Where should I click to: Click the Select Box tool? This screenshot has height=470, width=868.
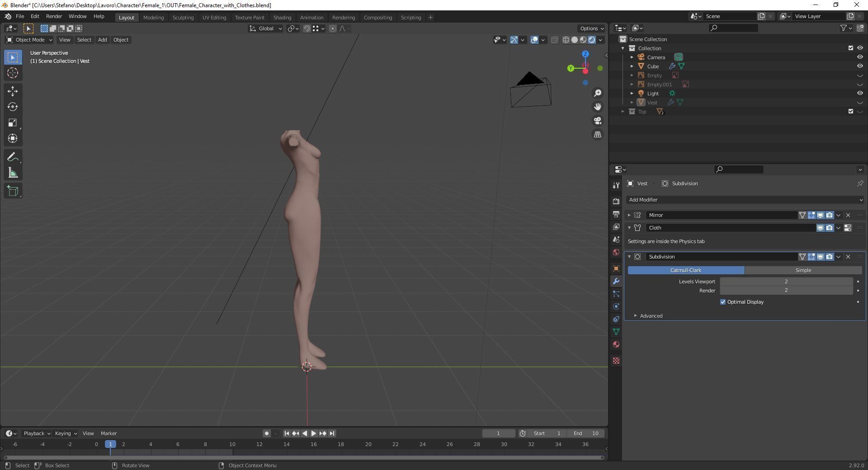click(13, 57)
